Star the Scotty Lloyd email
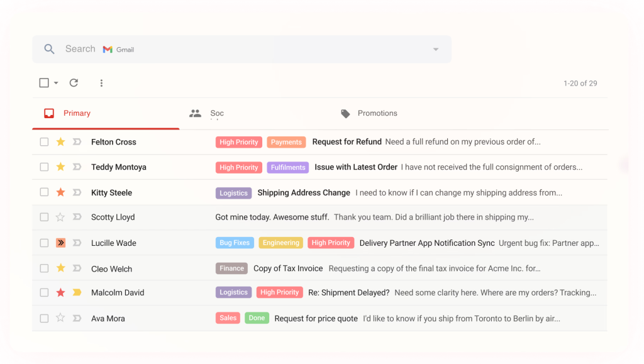644x364 pixels. tap(60, 217)
